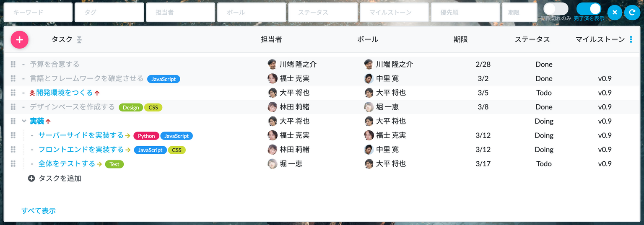Click the すべて表示 link
The height and width of the screenshot is (225, 644).
point(39,211)
